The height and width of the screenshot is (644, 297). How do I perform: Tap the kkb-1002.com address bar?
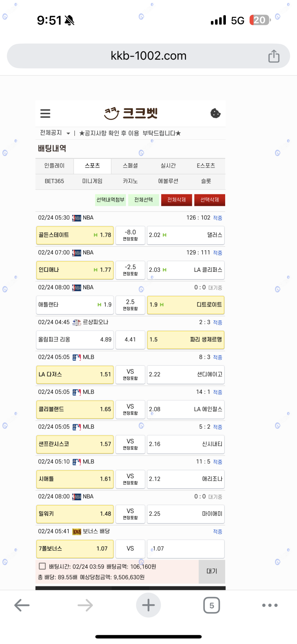148,56
